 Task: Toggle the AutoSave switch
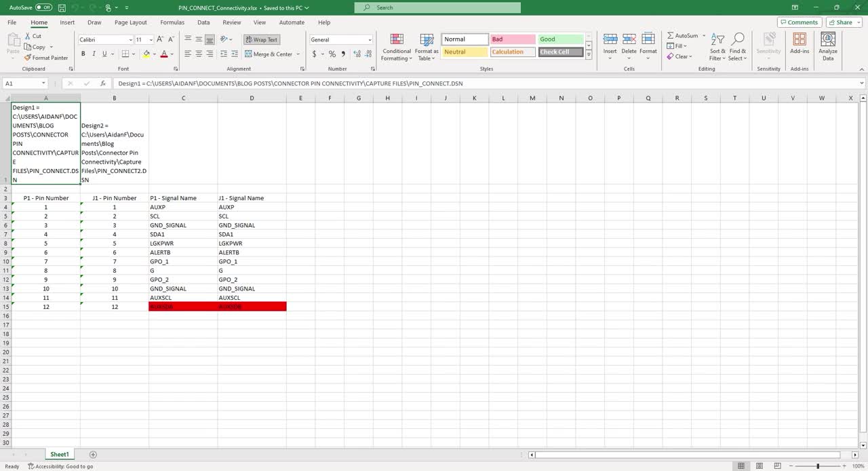click(44, 7)
